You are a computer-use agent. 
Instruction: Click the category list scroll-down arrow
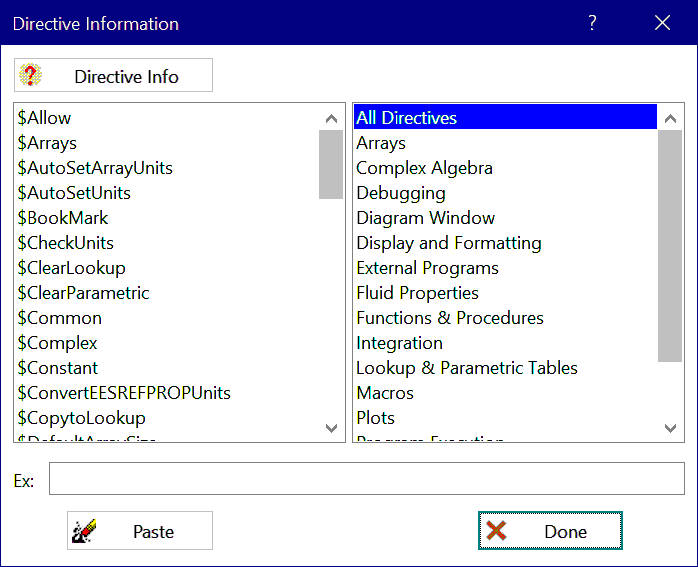[x=672, y=428]
